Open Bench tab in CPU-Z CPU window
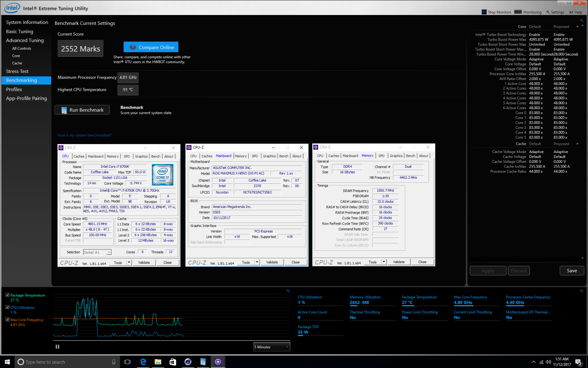Screen dimensions: 588x368 (x=156, y=156)
